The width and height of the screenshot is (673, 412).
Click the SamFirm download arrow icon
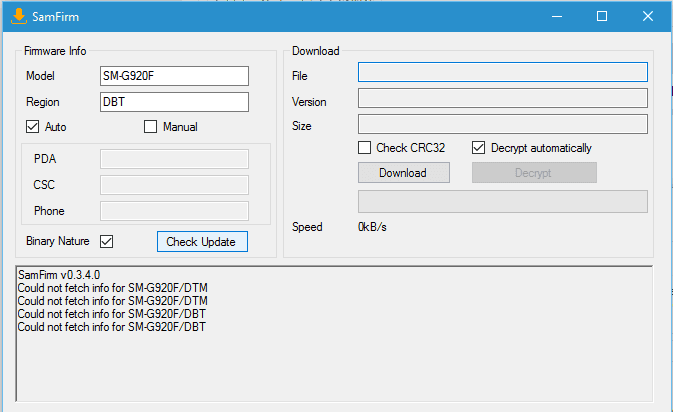[x=18, y=16]
